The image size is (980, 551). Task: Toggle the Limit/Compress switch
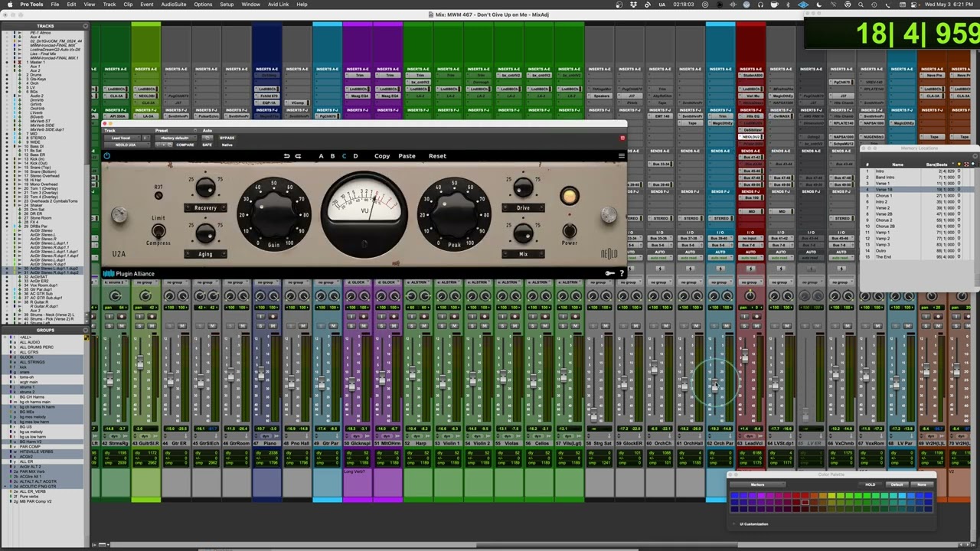(x=158, y=230)
